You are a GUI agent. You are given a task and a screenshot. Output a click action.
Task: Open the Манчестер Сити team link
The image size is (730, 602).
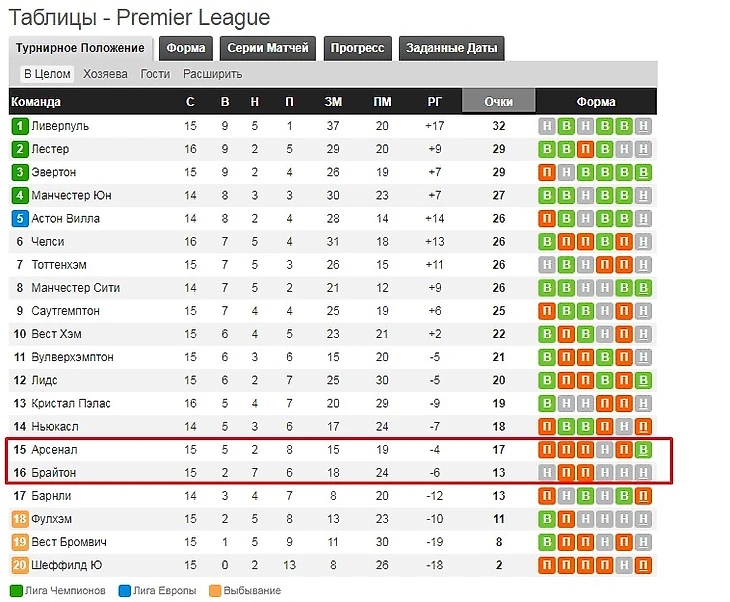(75, 288)
